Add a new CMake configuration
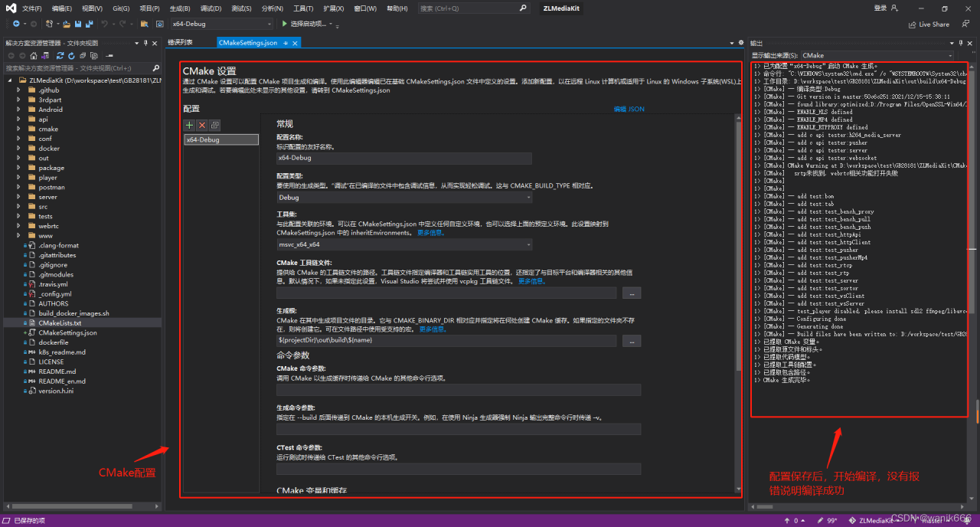The image size is (980, 527). [x=190, y=125]
